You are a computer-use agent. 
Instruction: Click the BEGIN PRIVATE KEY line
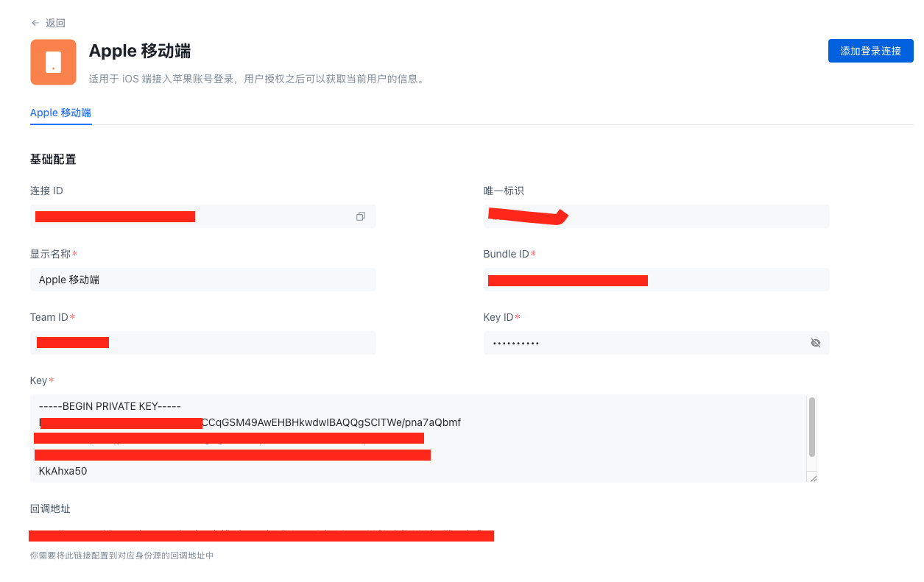pos(110,406)
